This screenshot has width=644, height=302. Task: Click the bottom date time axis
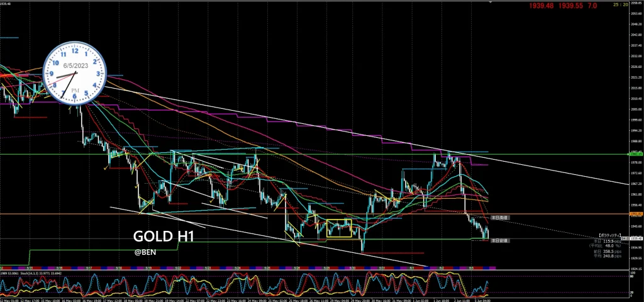click(x=314, y=299)
